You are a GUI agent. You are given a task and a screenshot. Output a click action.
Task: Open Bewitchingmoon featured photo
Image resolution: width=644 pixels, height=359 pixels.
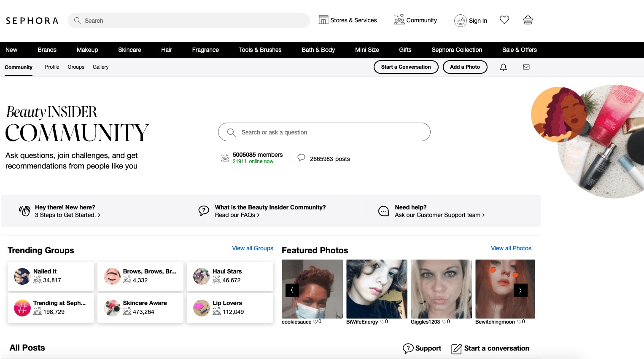pyautogui.click(x=505, y=289)
